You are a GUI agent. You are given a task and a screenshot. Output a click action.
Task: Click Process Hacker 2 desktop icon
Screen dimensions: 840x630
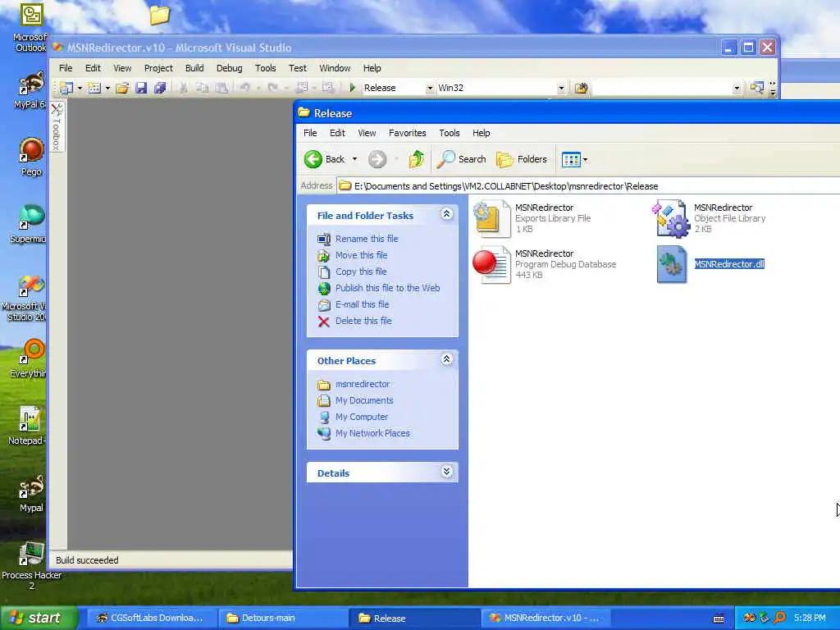pos(31,554)
